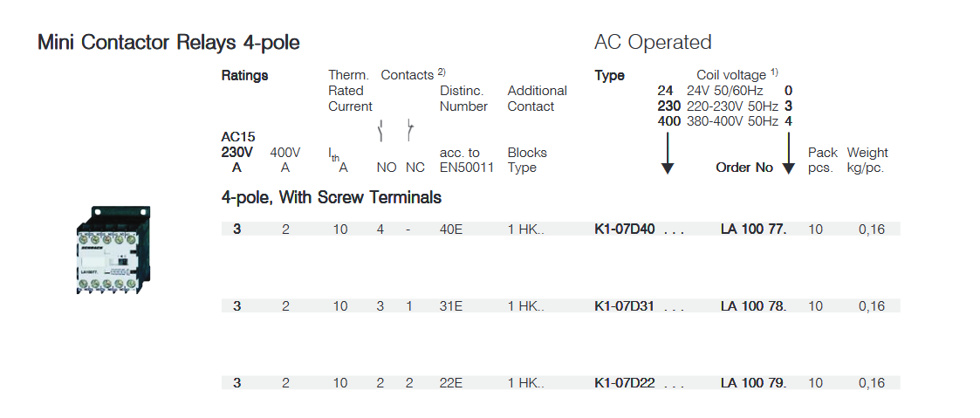Select type K1-07D22
The image size is (980, 418).
[624, 383]
